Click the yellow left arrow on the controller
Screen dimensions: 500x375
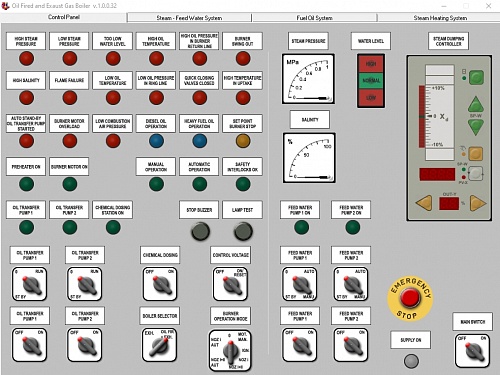click(424, 203)
